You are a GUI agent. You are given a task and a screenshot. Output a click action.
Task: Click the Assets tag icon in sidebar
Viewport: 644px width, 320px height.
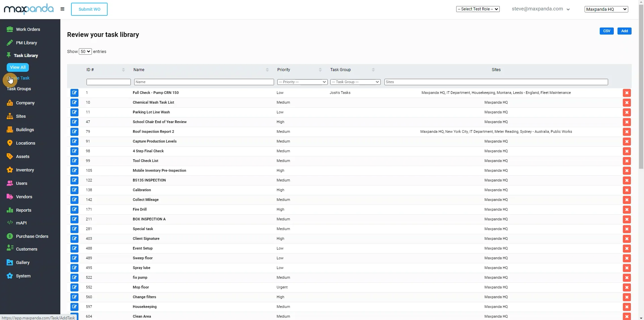pyautogui.click(x=10, y=156)
